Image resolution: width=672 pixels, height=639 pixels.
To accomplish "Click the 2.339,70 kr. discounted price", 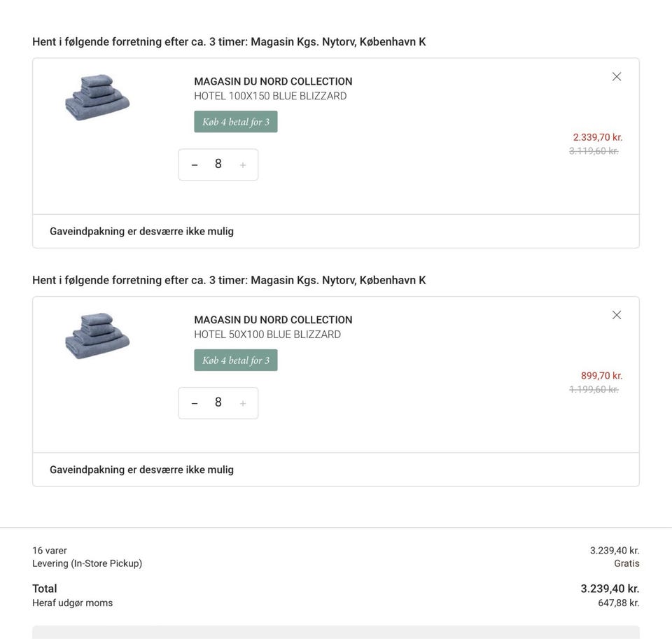I will point(597,137).
